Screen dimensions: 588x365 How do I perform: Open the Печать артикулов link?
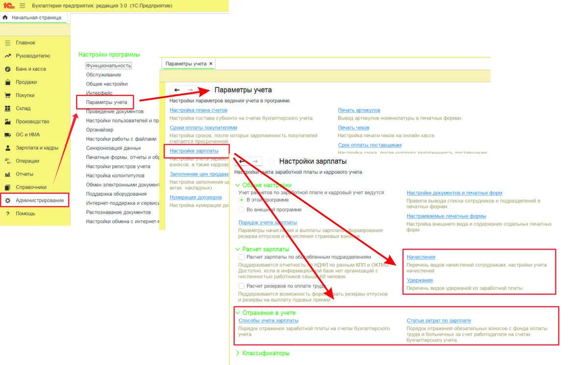click(359, 110)
